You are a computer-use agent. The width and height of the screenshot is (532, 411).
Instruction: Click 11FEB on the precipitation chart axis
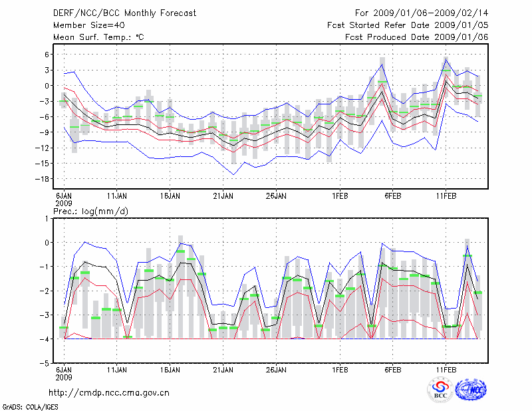(446, 368)
